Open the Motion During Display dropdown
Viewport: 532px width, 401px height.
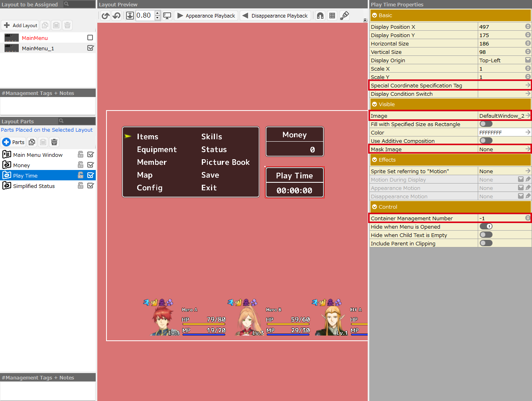point(521,179)
